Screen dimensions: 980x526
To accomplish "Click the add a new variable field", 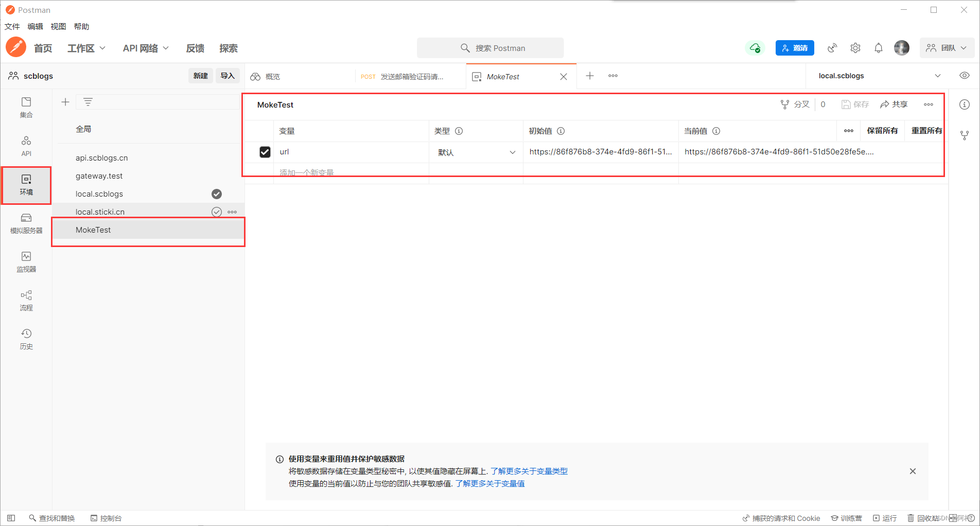I will 352,173.
